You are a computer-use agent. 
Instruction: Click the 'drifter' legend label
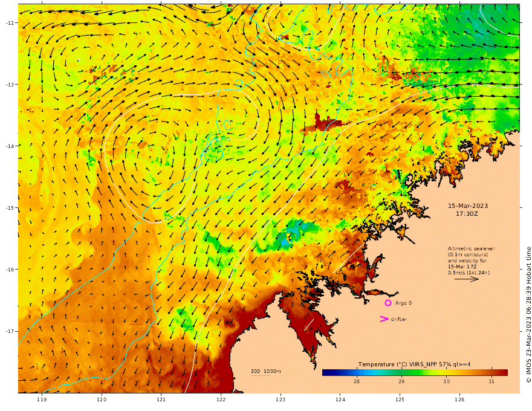(398, 319)
